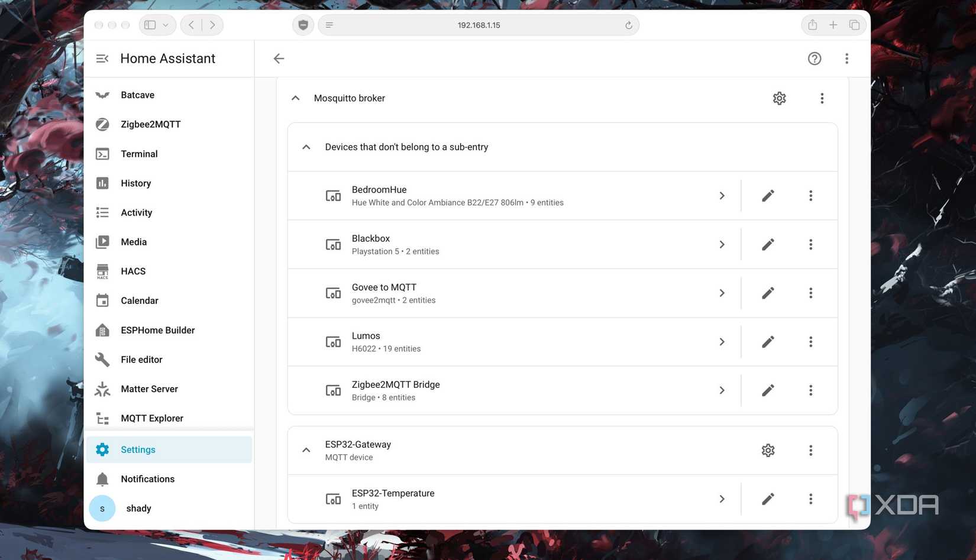Open History in the sidebar
The image size is (976, 560).
pos(170,183)
